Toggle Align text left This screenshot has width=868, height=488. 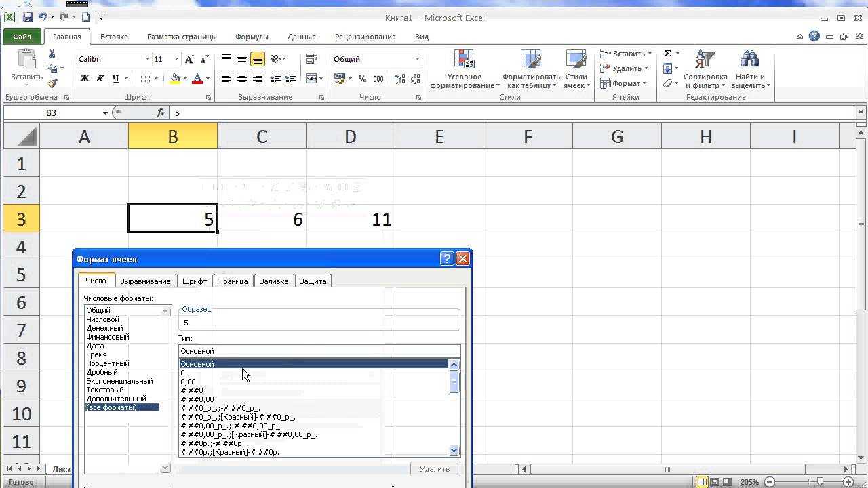(226, 79)
